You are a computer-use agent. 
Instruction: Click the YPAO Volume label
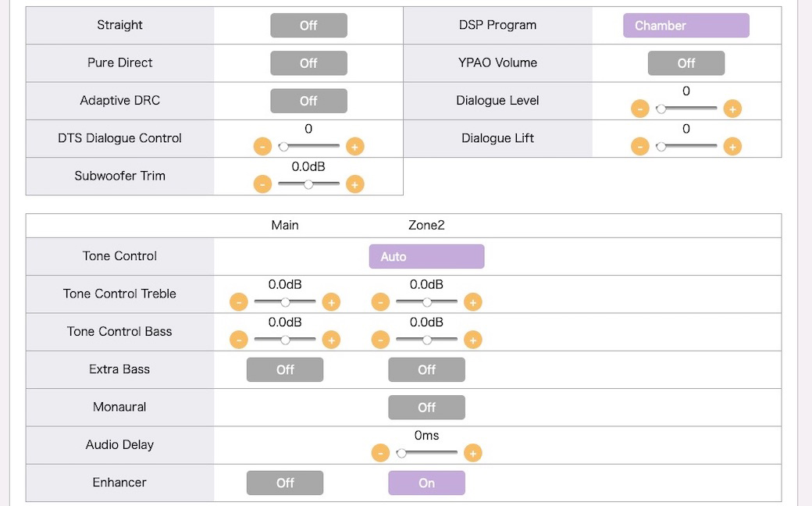click(497, 62)
